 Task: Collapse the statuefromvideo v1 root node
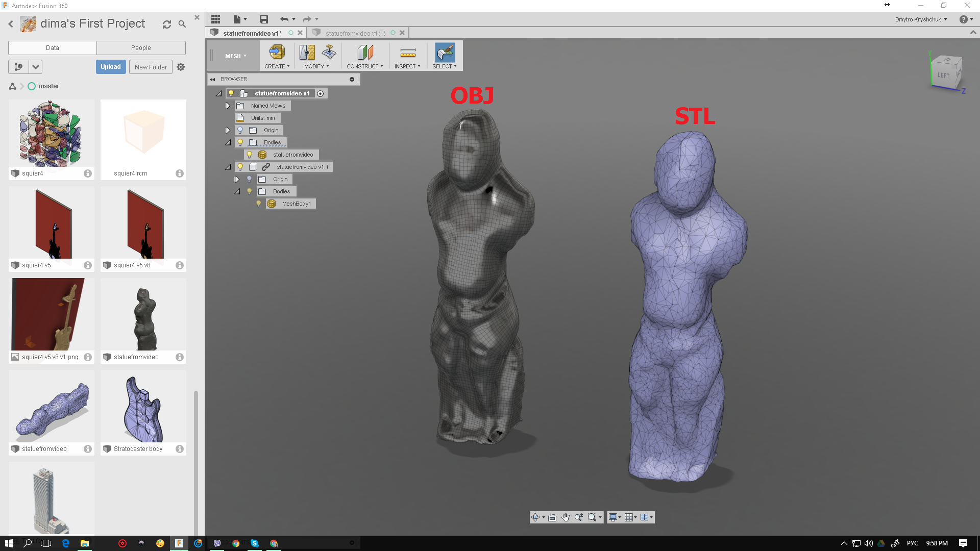(x=218, y=93)
